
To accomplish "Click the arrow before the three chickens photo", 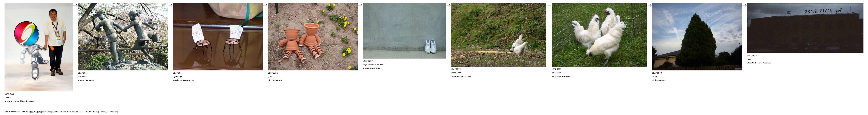I will [549, 5].
